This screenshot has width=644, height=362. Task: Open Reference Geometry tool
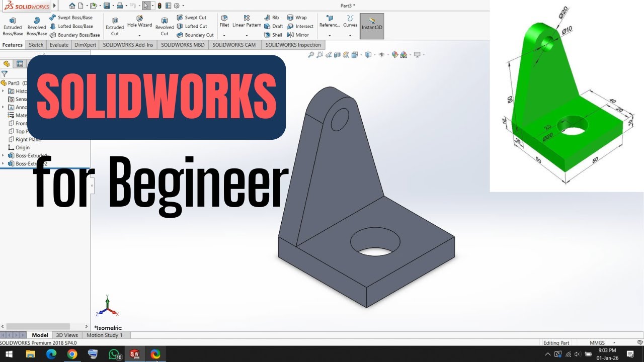point(330,22)
